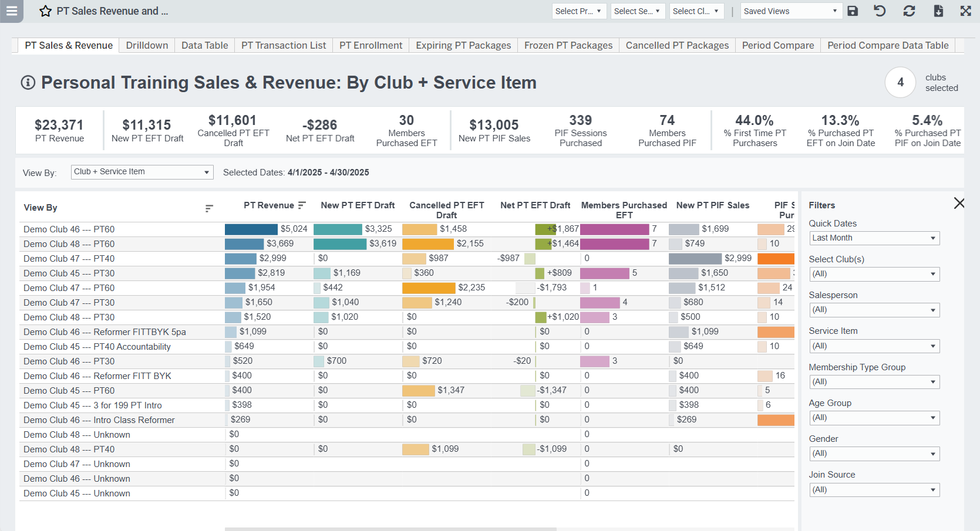Expand the dashboard to full screen
This screenshot has height=531, width=980.
966,11
